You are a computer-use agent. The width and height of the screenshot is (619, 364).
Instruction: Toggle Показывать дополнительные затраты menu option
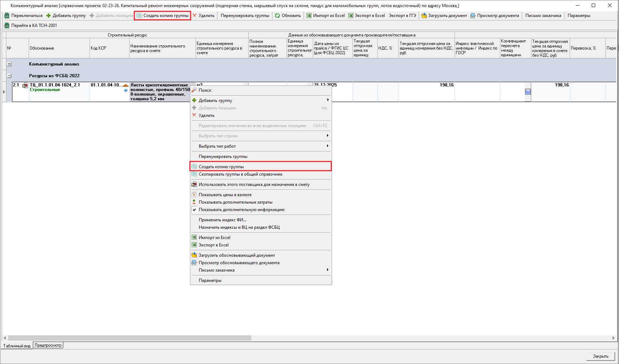[235, 202]
